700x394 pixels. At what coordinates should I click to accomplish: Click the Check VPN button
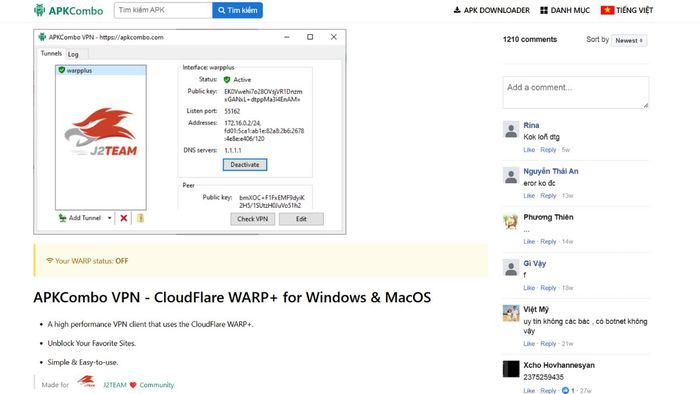point(253,219)
